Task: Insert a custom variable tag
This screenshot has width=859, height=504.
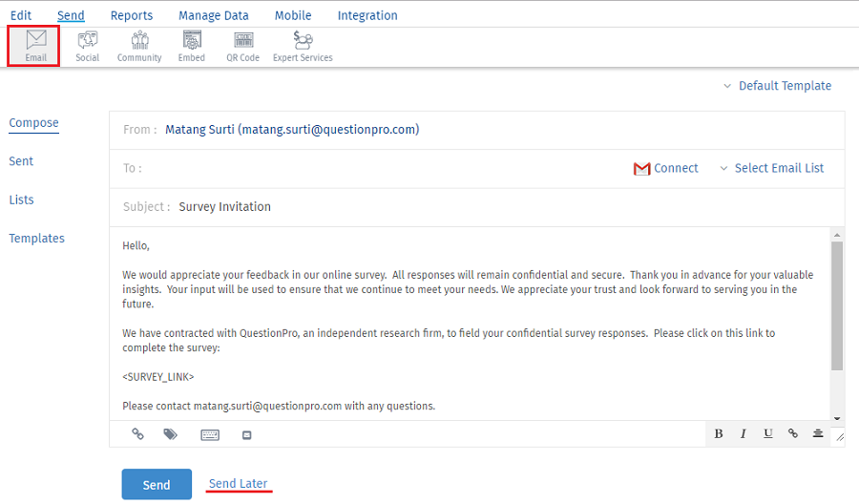Action: (171, 434)
